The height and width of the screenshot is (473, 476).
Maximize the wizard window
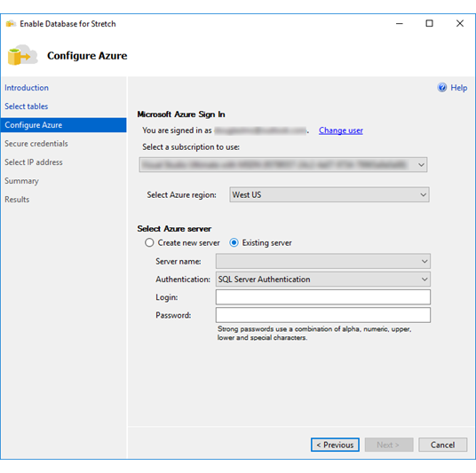[429, 23]
